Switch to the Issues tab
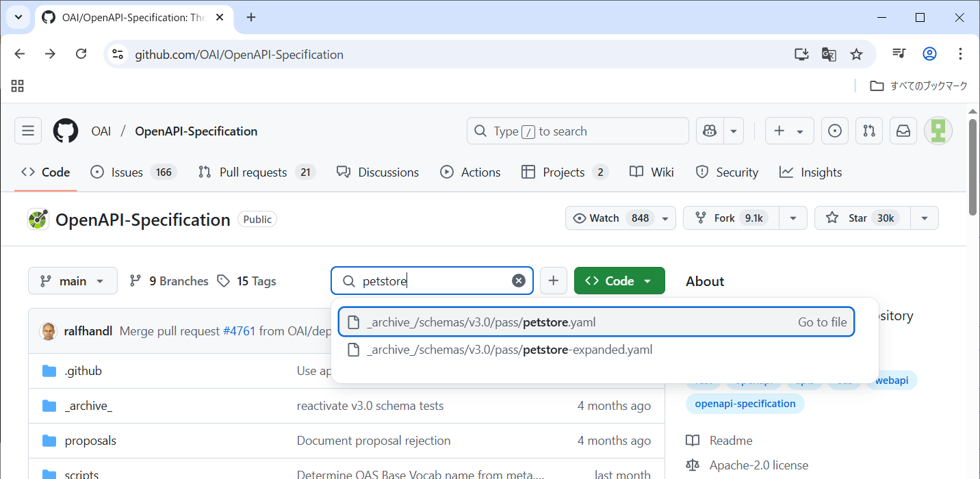 [x=133, y=172]
